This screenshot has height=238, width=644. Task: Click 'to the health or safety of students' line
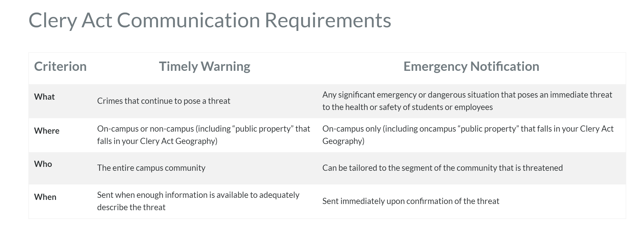point(407,107)
